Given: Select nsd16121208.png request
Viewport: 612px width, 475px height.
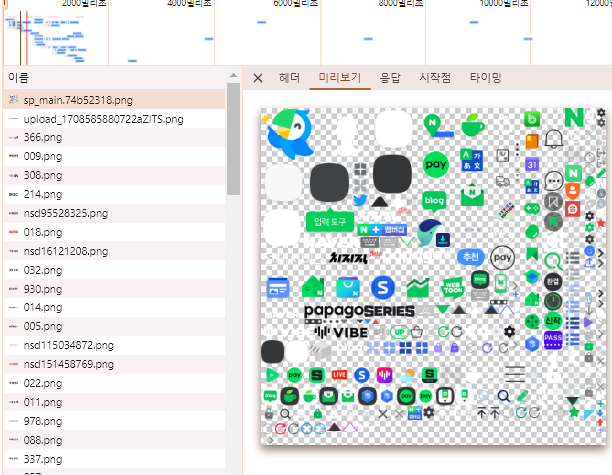Looking at the screenshot, I should pyautogui.click(x=114, y=251).
